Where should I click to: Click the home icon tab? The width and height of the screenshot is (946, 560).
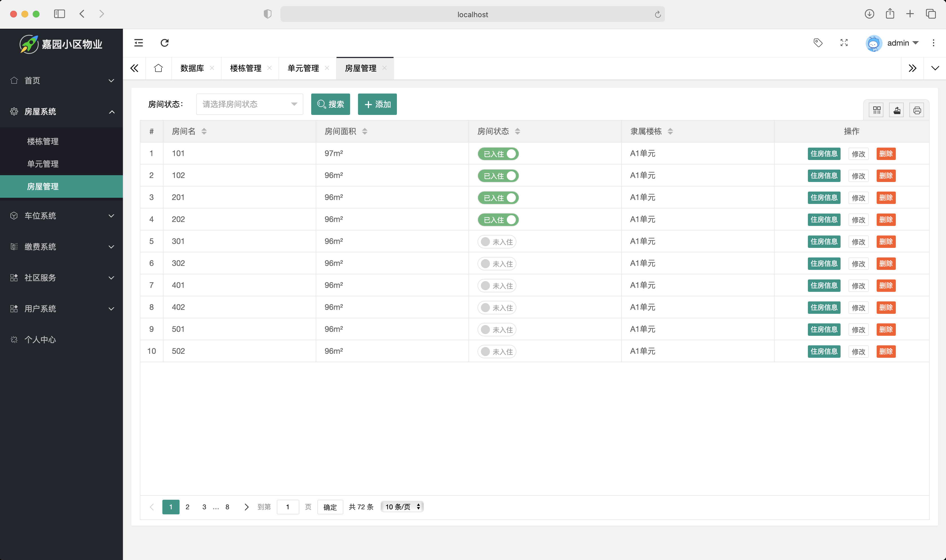click(x=158, y=68)
